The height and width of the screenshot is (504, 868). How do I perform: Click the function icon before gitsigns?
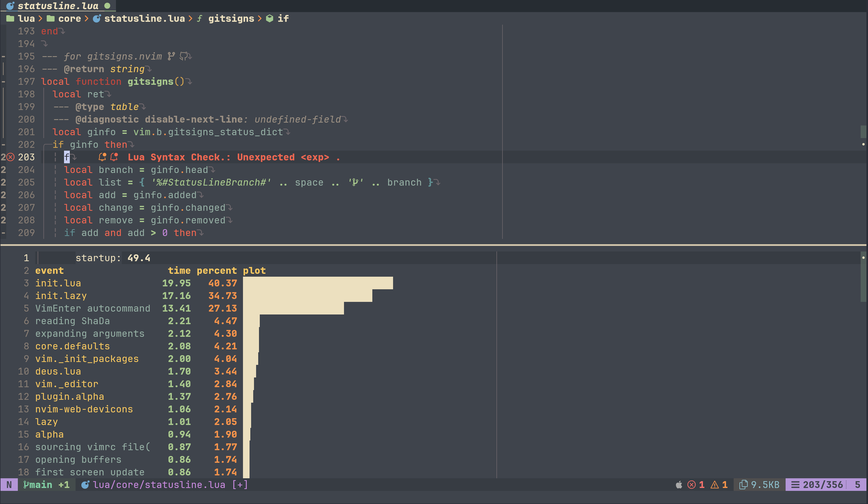click(199, 19)
